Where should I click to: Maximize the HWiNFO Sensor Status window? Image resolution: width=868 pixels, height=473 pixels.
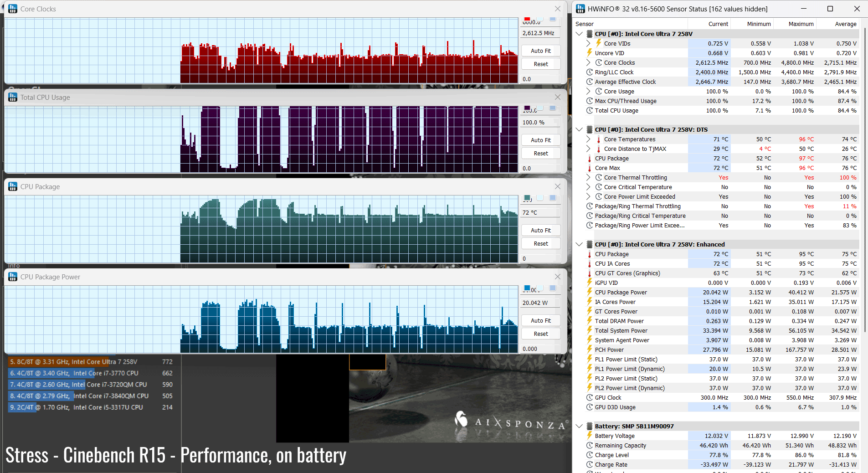(x=830, y=9)
